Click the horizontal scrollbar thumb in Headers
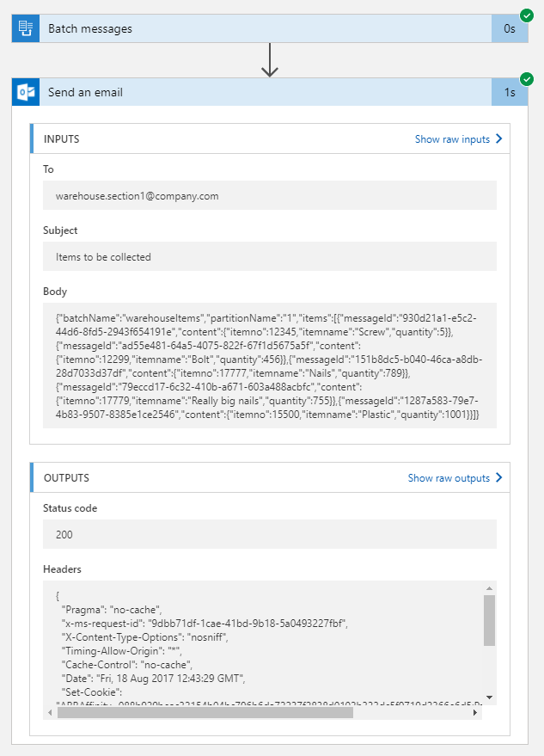This screenshot has height=756, width=544. tap(206, 713)
